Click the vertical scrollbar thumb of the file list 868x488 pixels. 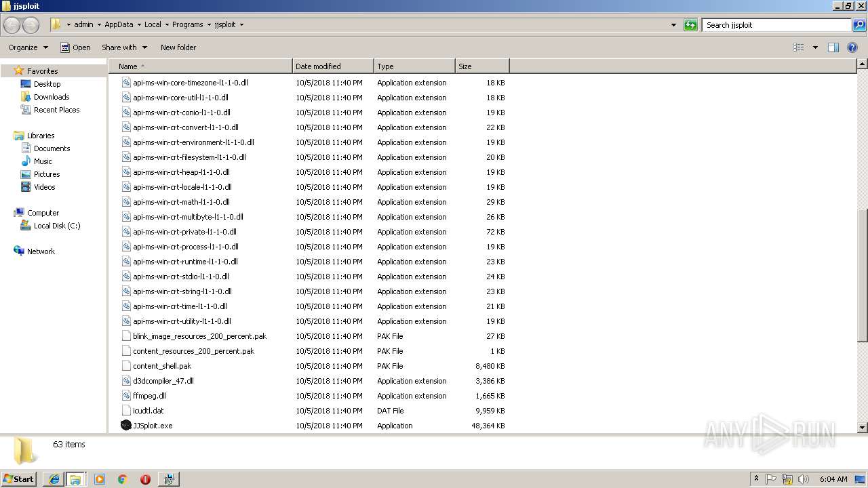pyautogui.click(x=863, y=274)
